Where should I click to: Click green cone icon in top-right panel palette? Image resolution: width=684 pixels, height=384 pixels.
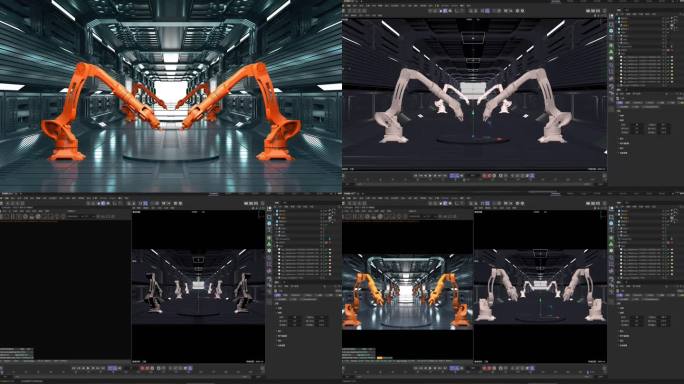(x=612, y=52)
